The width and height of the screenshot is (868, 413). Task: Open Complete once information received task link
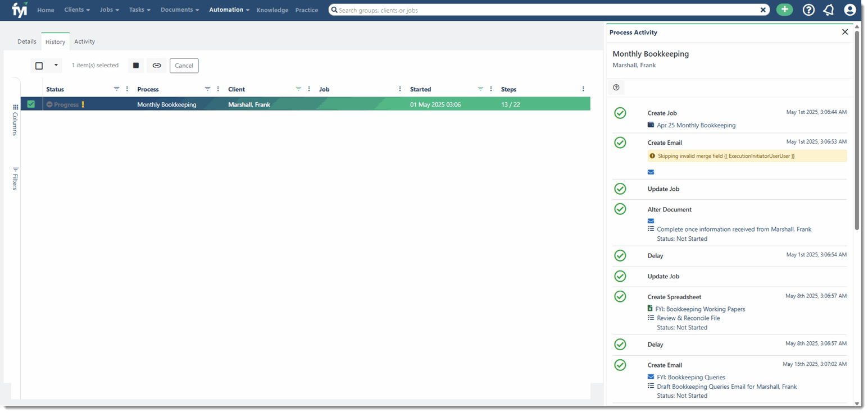(x=734, y=230)
